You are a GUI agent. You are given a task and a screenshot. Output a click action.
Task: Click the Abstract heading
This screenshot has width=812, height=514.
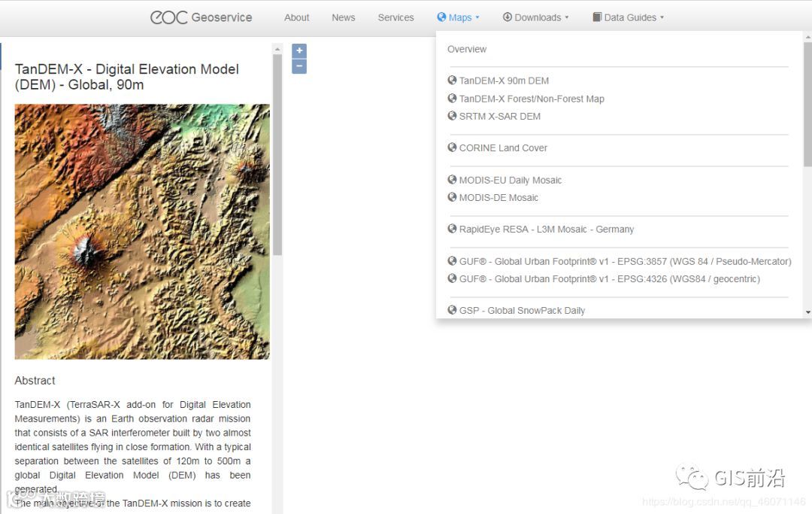pyautogui.click(x=35, y=380)
